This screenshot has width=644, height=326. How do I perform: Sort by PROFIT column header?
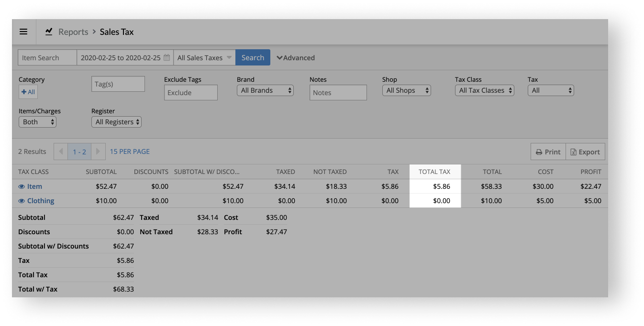[591, 172]
